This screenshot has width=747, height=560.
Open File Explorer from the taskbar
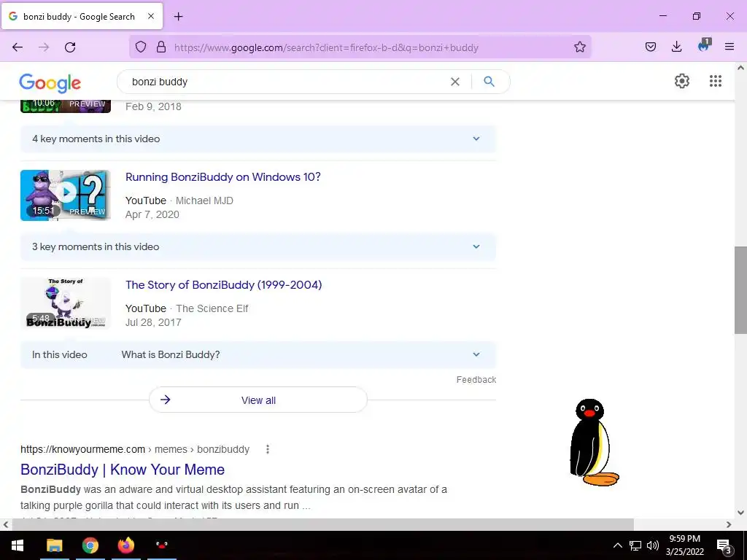[x=54, y=545]
